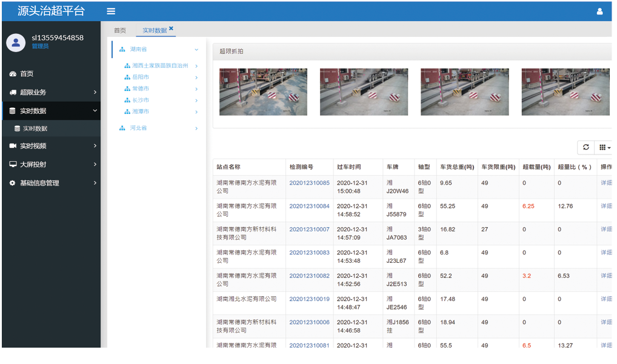617x364 pixels.
Task: Click the overload value 6.25
Action: [x=529, y=206]
